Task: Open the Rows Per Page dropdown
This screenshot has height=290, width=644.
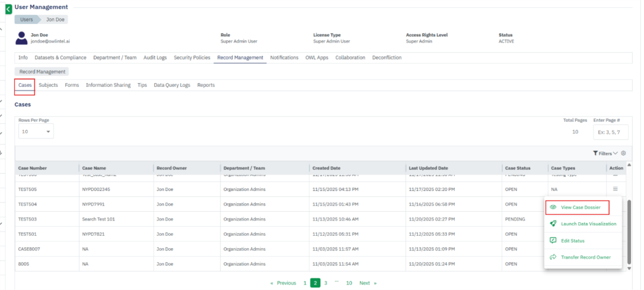Action: coord(36,132)
